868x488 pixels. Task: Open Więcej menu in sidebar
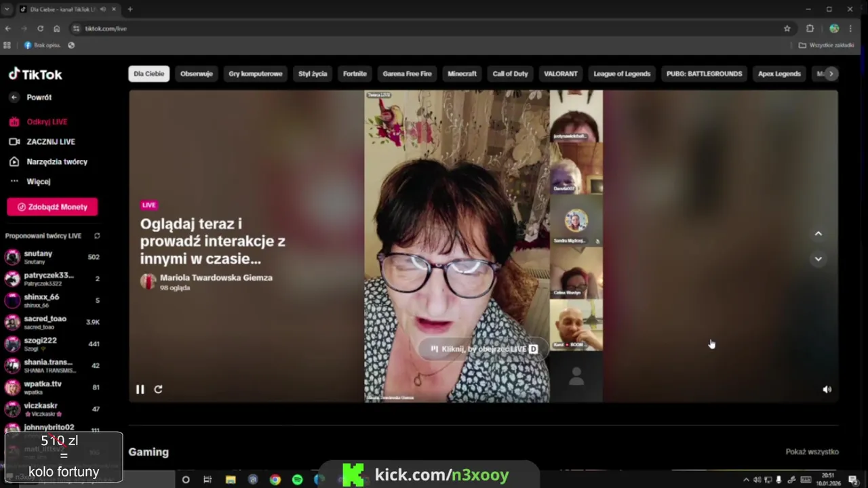38,182
